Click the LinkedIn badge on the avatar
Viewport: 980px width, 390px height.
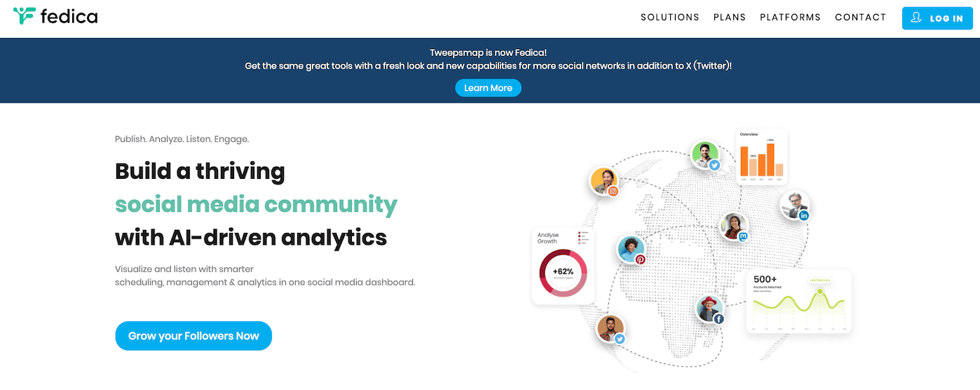(804, 215)
